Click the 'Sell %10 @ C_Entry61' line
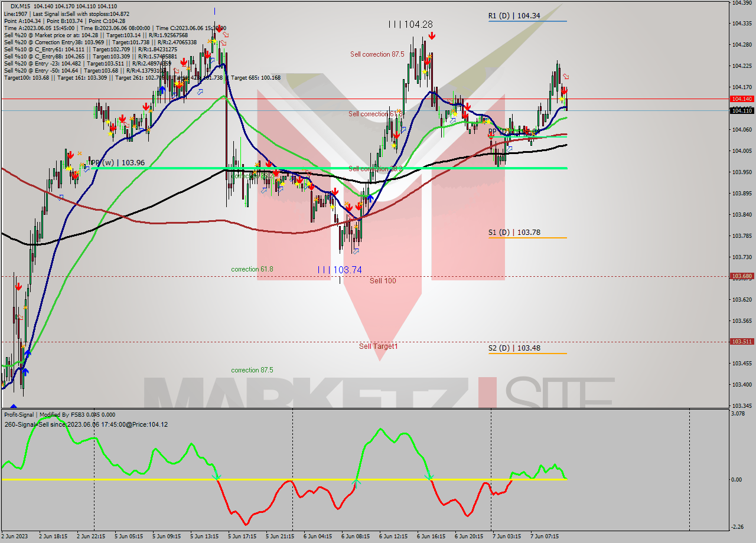Image resolution: width=756 pixels, height=543 pixels. 90,49
